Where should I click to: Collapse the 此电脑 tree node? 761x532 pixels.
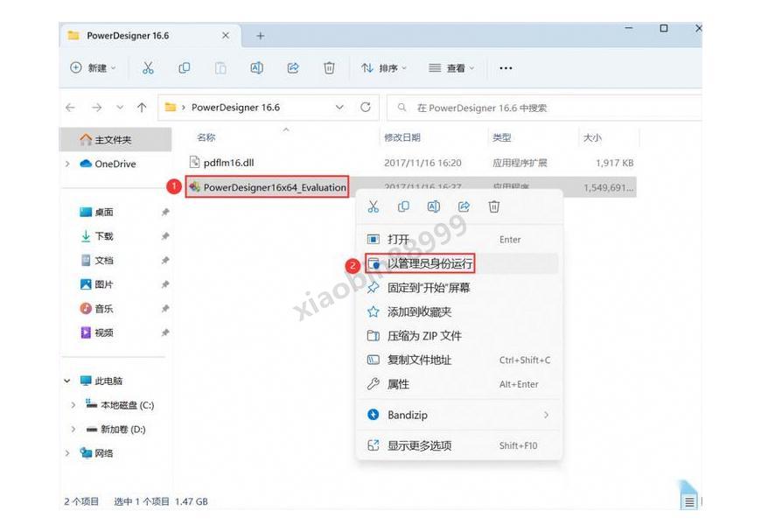point(67,381)
